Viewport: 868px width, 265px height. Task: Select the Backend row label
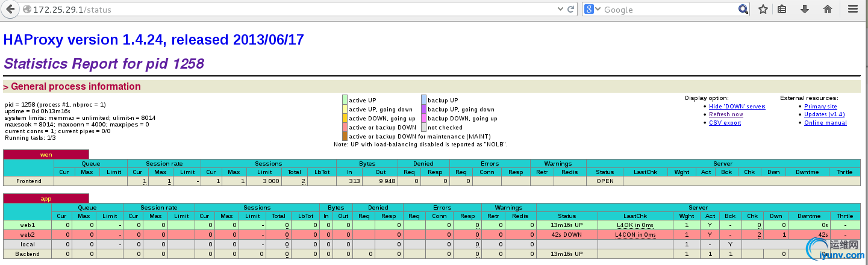pos(28,254)
